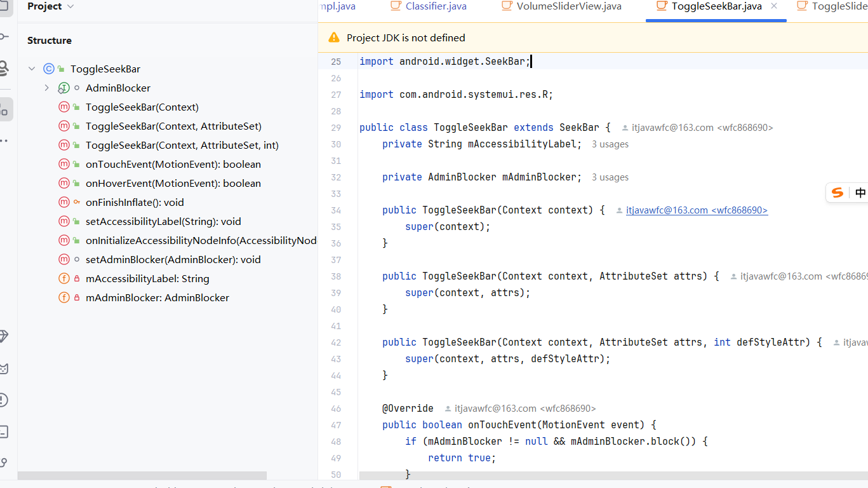
Task: Click the class icon beside ToggleSeekBar root node
Action: tap(49, 69)
